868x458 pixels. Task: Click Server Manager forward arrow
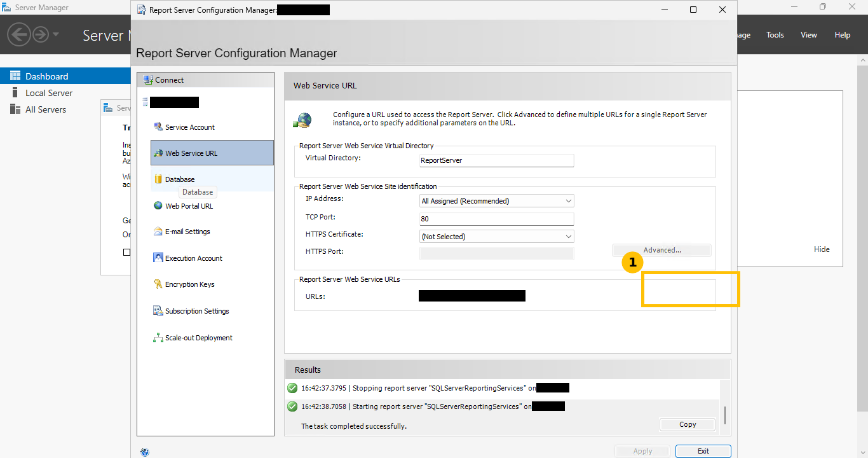(41, 34)
